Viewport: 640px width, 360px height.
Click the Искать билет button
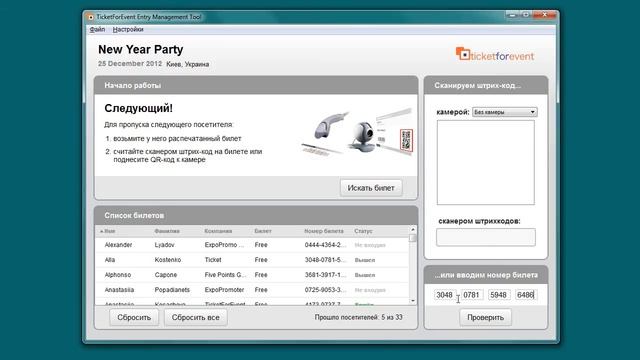371,188
